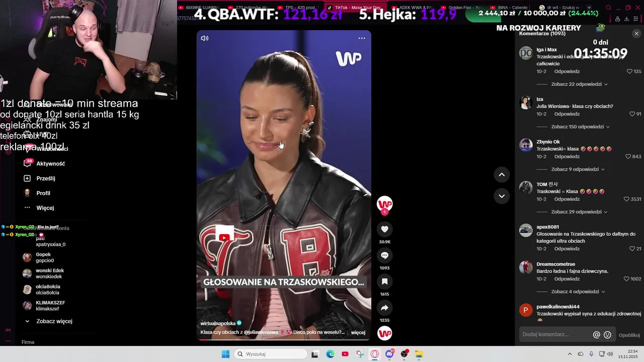Screen dimensions: 644x362
Task: Expand 4 replies under Dreamscometrue
Action: 578,292
